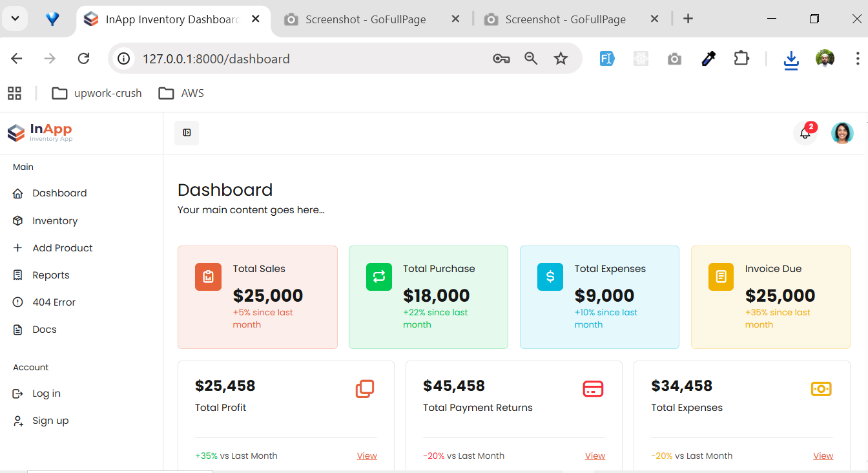Viewport: 868px width, 473px height.
Task: Click the notification bell icon
Action: pyautogui.click(x=805, y=133)
